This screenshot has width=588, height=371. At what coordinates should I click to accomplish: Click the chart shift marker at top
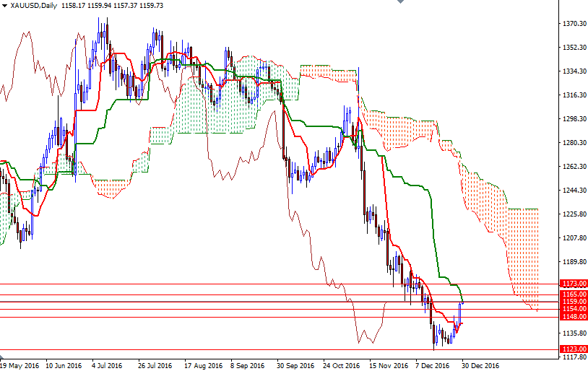coord(400,1)
